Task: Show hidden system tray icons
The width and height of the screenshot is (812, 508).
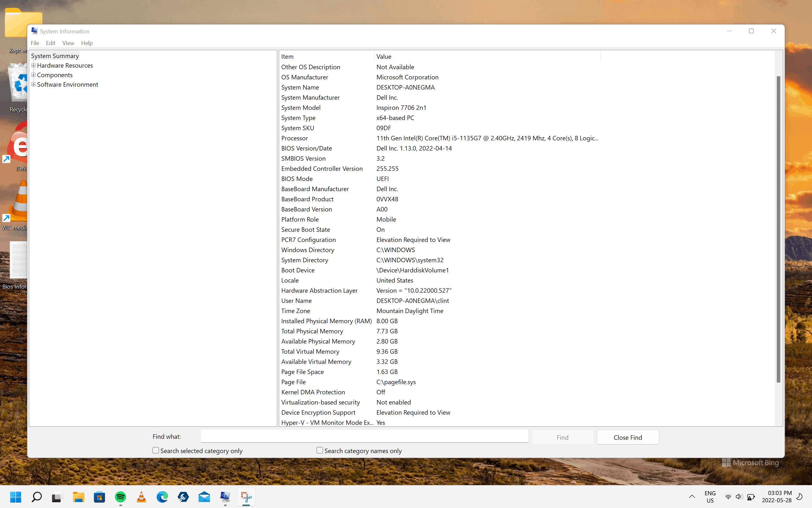Action: pos(692,497)
